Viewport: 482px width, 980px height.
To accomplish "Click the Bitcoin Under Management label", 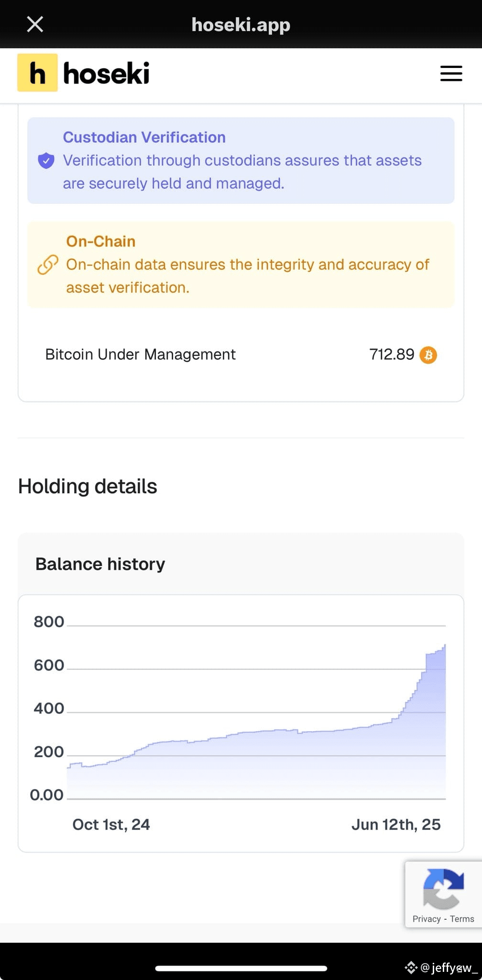I will [140, 355].
